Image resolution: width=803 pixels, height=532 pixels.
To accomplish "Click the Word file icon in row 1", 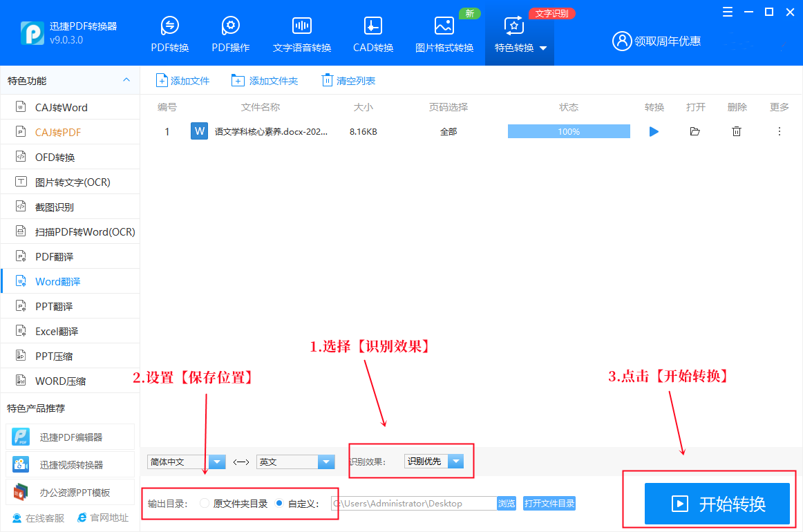I will 199,131.
